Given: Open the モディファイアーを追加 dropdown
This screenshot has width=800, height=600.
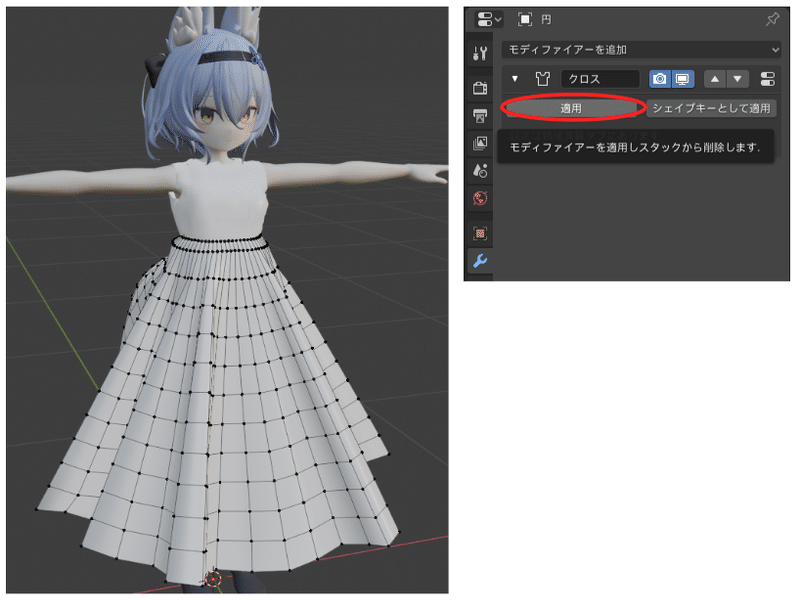Looking at the screenshot, I should (x=641, y=49).
